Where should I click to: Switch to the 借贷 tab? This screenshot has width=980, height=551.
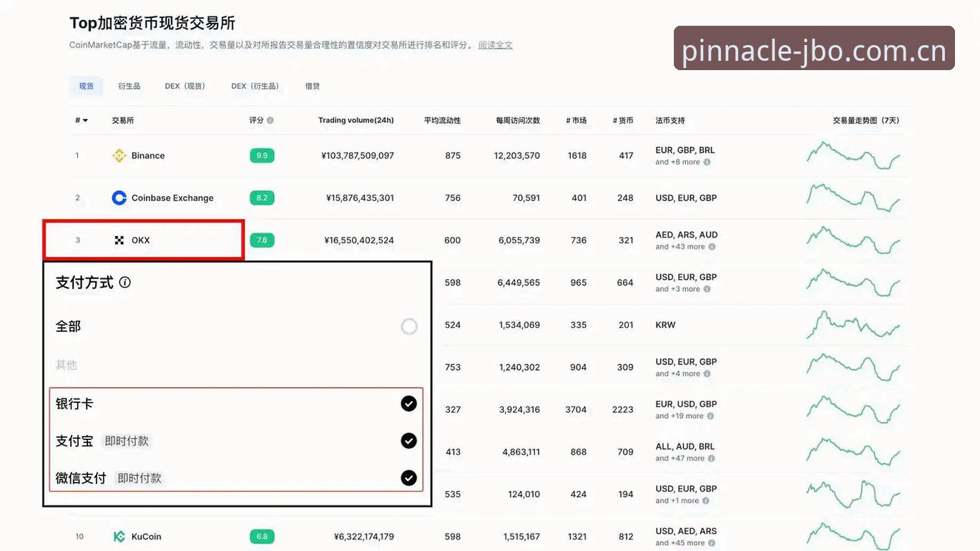(313, 86)
